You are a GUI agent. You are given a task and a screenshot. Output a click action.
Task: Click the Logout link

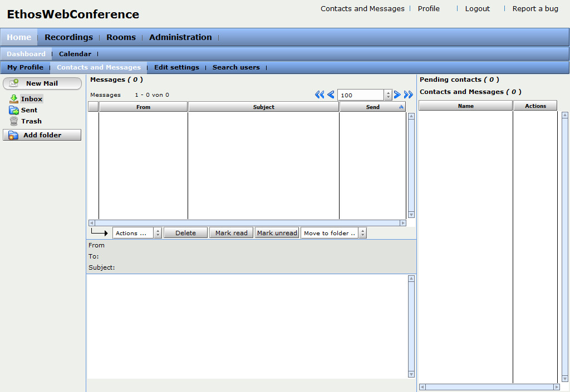pos(478,9)
